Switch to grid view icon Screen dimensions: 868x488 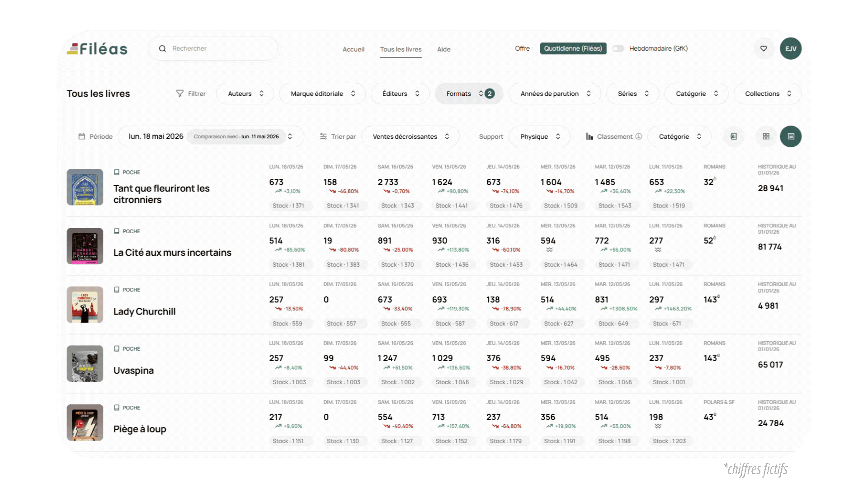click(x=766, y=136)
